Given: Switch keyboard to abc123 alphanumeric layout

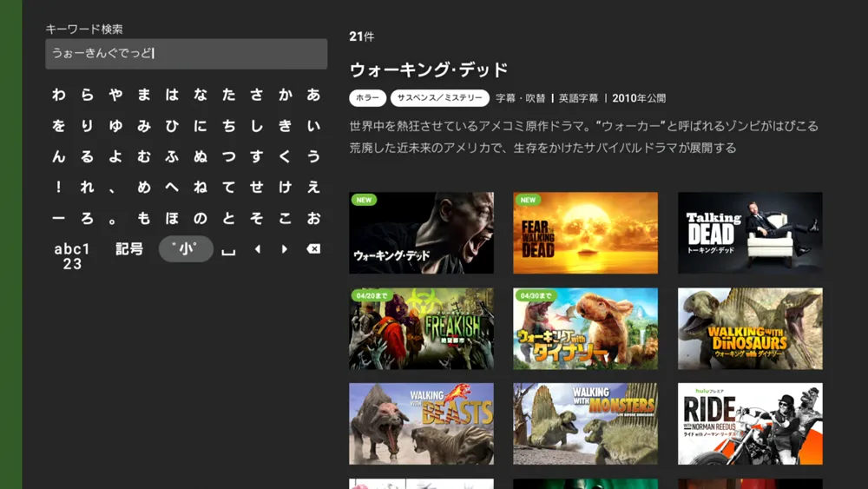Looking at the screenshot, I should tap(73, 256).
